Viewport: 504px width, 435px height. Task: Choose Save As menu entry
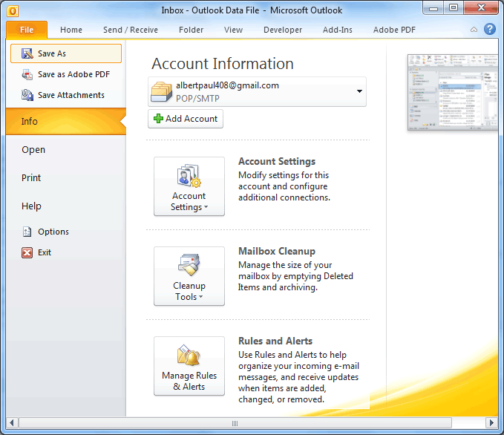click(x=66, y=53)
